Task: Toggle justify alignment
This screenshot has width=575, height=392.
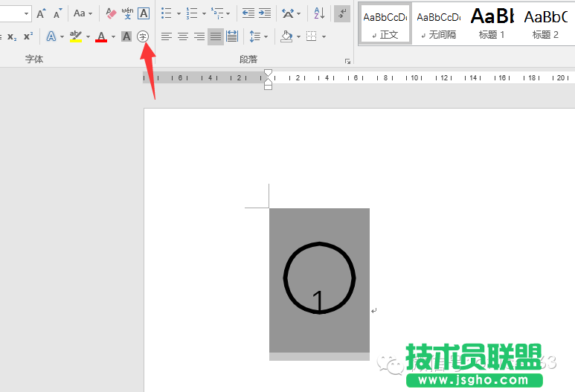Action: click(x=216, y=36)
